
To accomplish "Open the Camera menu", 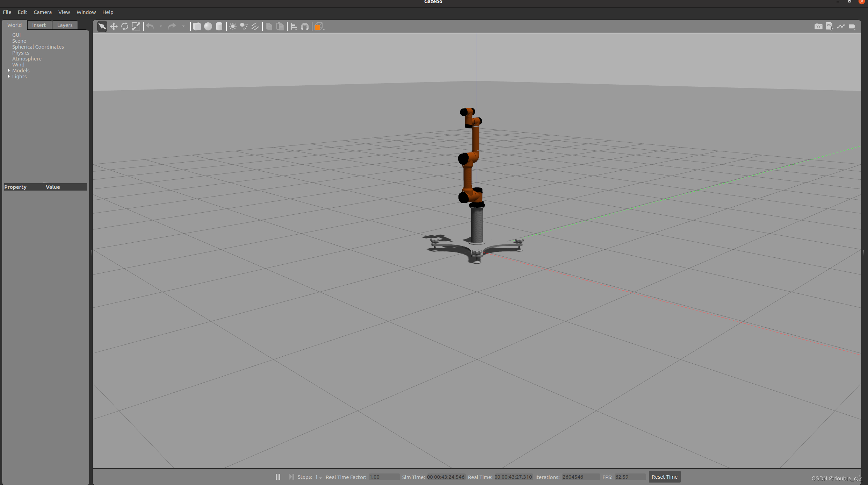I will pyautogui.click(x=43, y=12).
